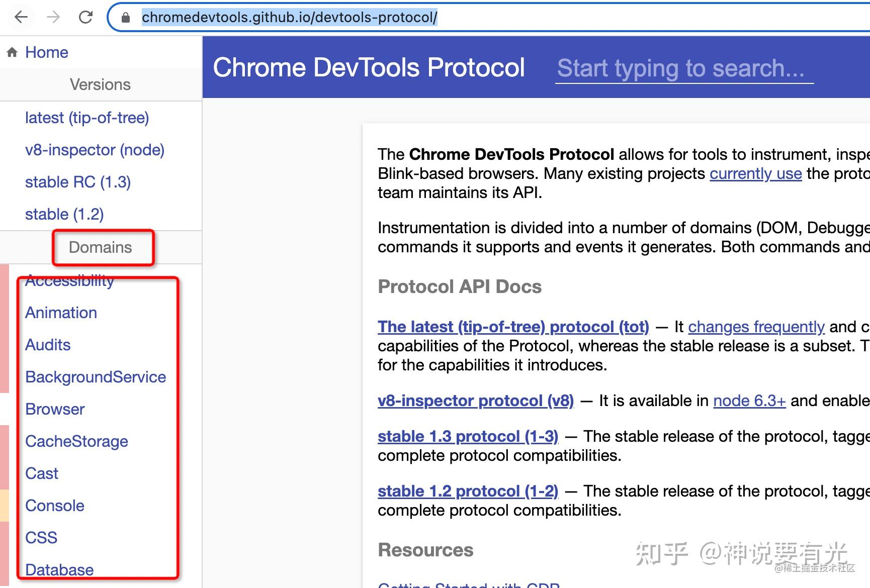Click the browser forward navigation arrow
Viewport: 870px width, 588px height.
click(53, 17)
